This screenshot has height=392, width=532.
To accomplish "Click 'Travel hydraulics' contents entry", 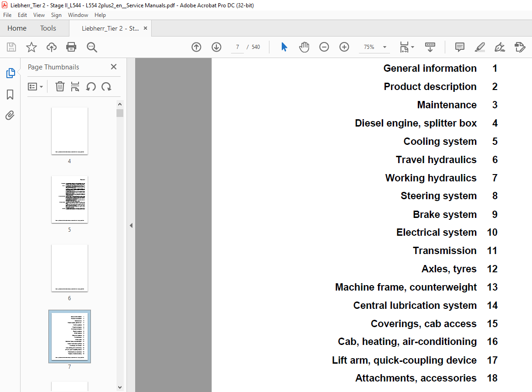I will [436, 160].
